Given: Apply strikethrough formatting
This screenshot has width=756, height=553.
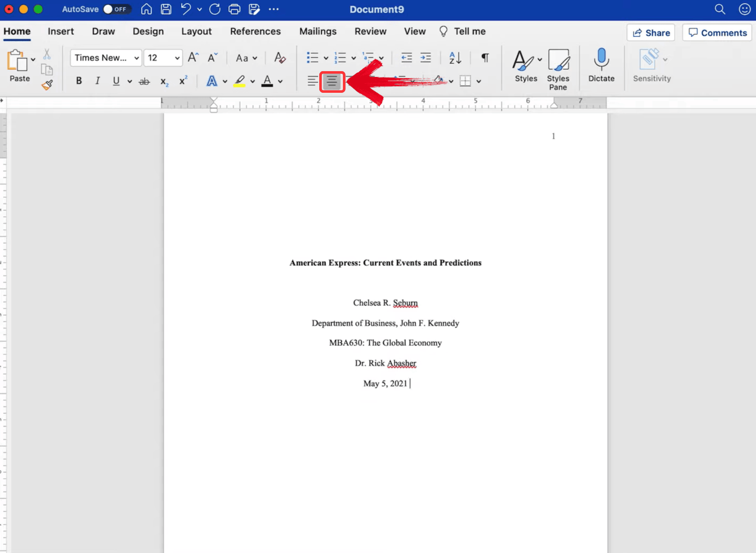Looking at the screenshot, I should 144,81.
